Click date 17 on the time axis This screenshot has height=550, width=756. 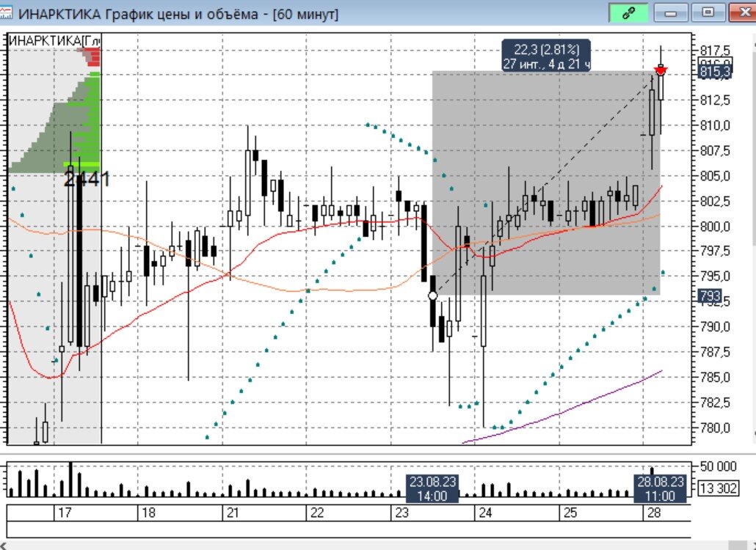(65, 513)
